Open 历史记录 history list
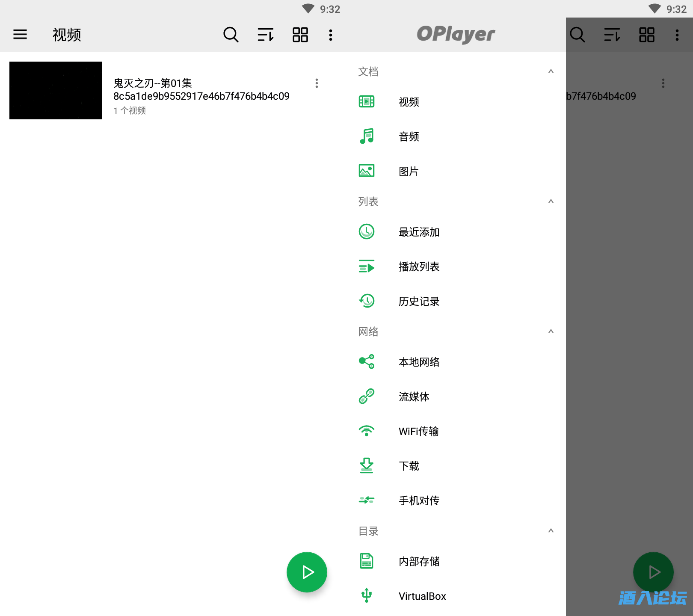 [418, 301]
